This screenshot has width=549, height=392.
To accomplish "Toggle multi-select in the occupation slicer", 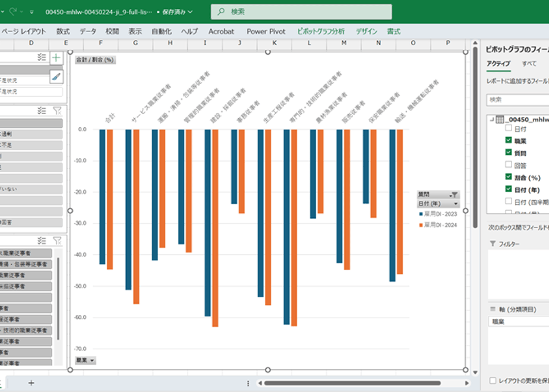I will 42,241.
